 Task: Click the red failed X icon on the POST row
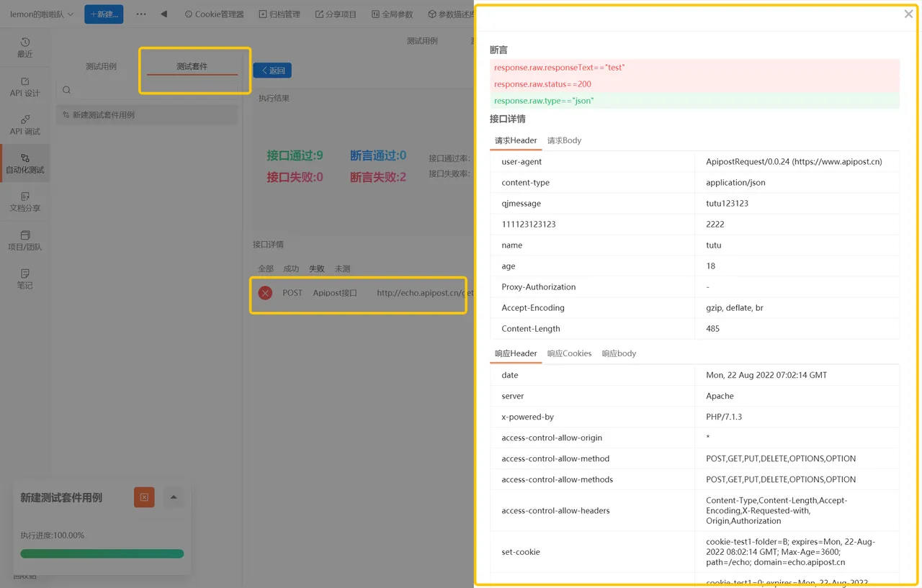coord(266,293)
